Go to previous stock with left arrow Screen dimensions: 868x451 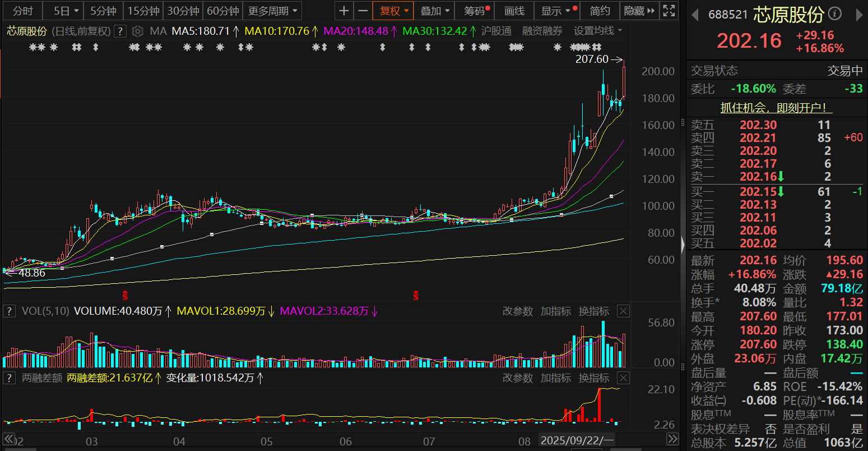click(x=695, y=15)
